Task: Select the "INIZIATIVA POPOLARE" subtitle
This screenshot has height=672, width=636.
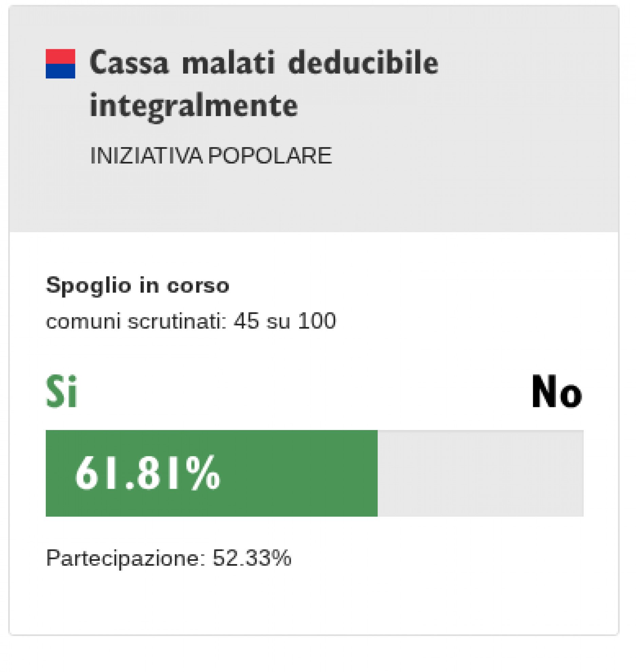Action: tap(211, 156)
